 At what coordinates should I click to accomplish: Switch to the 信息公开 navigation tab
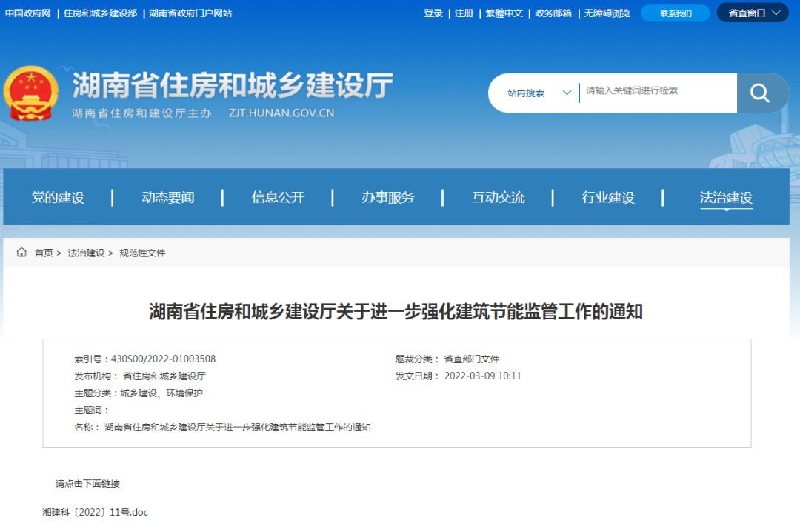click(x=278, y=197)
